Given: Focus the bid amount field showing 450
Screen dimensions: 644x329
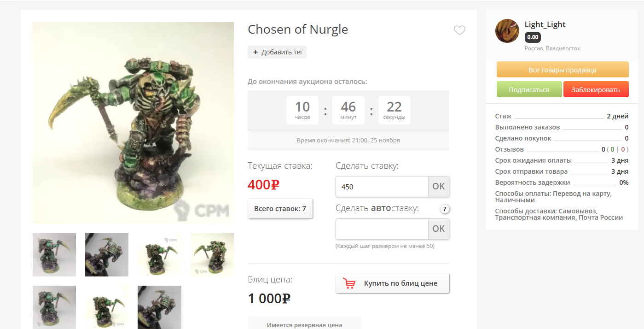Looking at the screenshot, I should click(x=382, y=187).
